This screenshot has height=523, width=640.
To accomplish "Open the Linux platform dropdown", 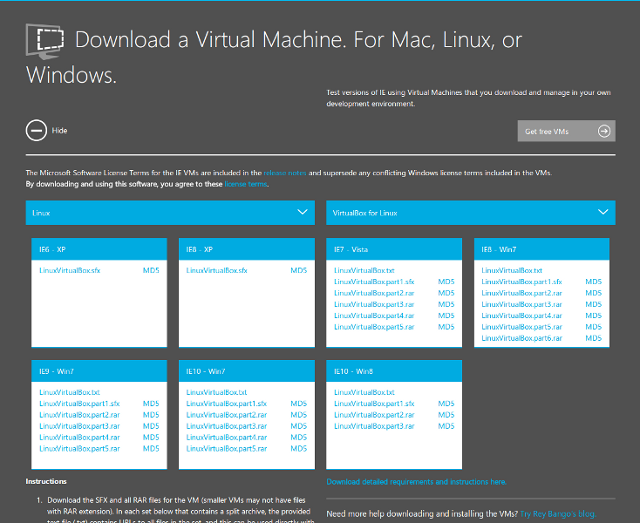I will coord(170,212).
